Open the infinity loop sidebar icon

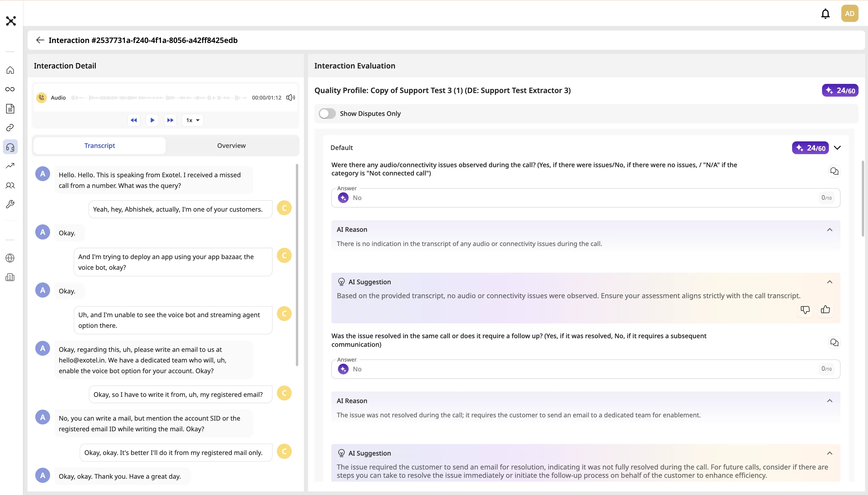(10, 89)
